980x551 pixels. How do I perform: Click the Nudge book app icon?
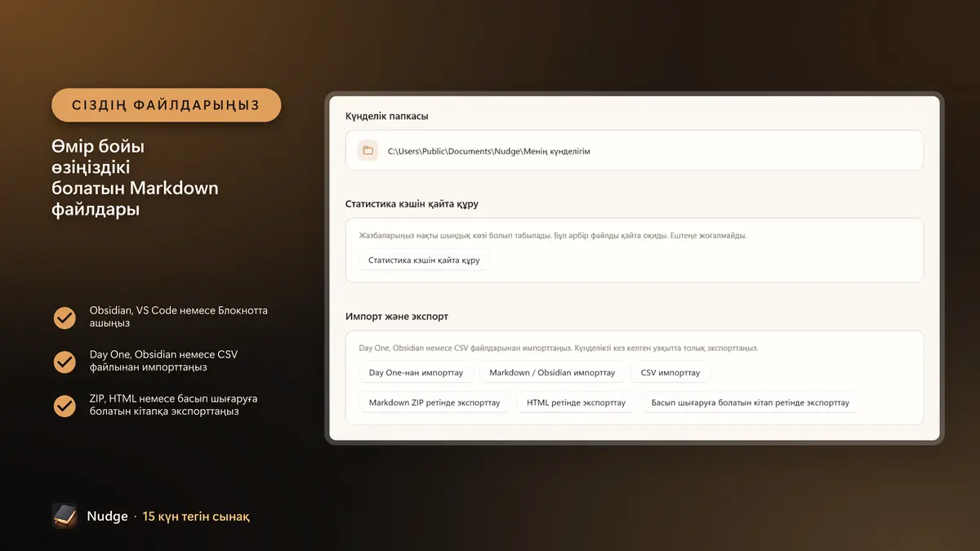point(65,516)
